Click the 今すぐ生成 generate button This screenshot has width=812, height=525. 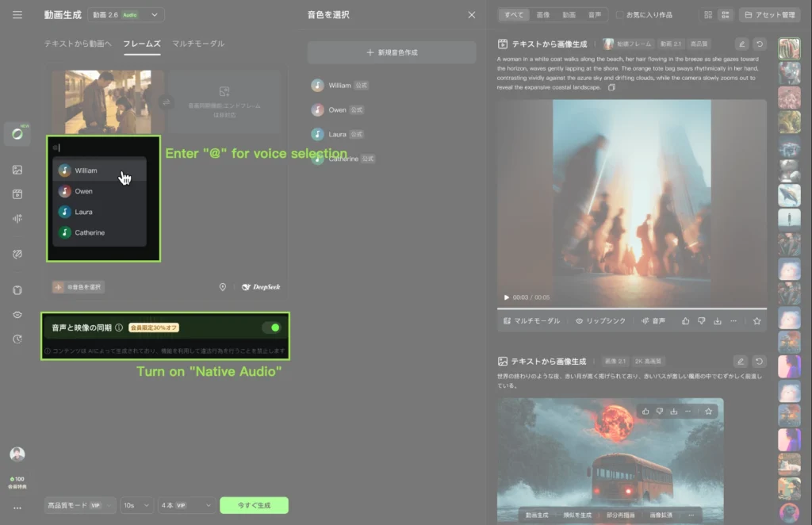254,505
